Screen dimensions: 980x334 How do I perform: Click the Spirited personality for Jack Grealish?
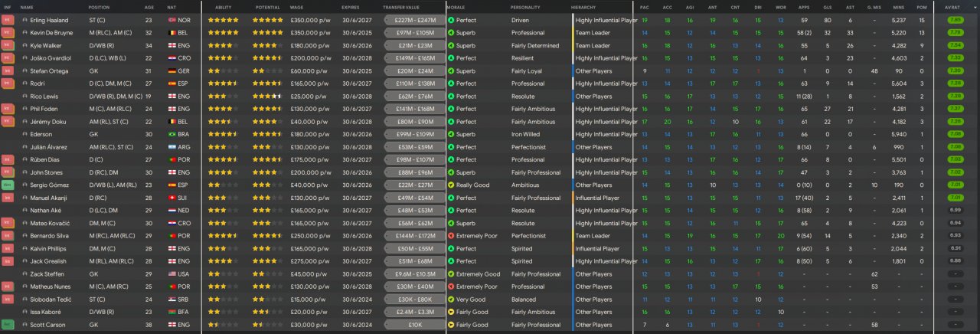522,261
